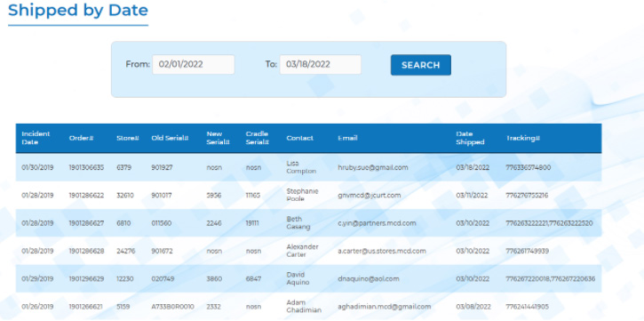Click cradle serial number 19111
This screenshot has width=644, height=321.
(252, 223)
